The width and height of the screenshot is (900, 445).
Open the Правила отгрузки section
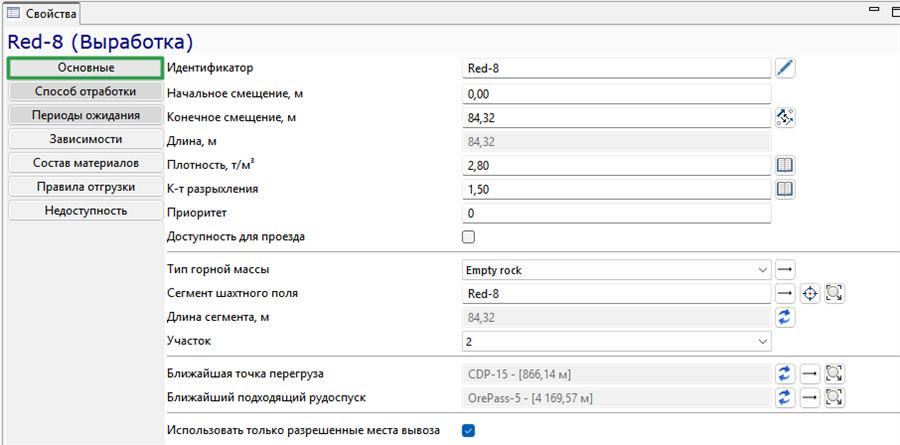click(86, 187)
